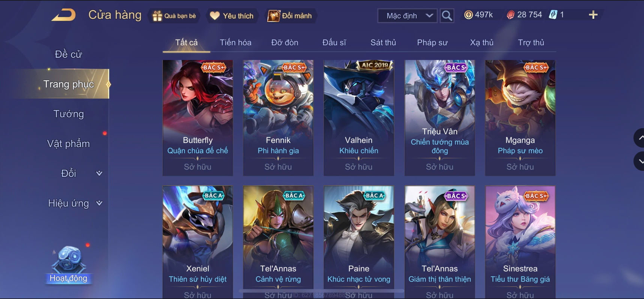Screen dimensions: 644x299
Task: Open the Hoạt động activity mascot icon
Action: coord(69,265)
